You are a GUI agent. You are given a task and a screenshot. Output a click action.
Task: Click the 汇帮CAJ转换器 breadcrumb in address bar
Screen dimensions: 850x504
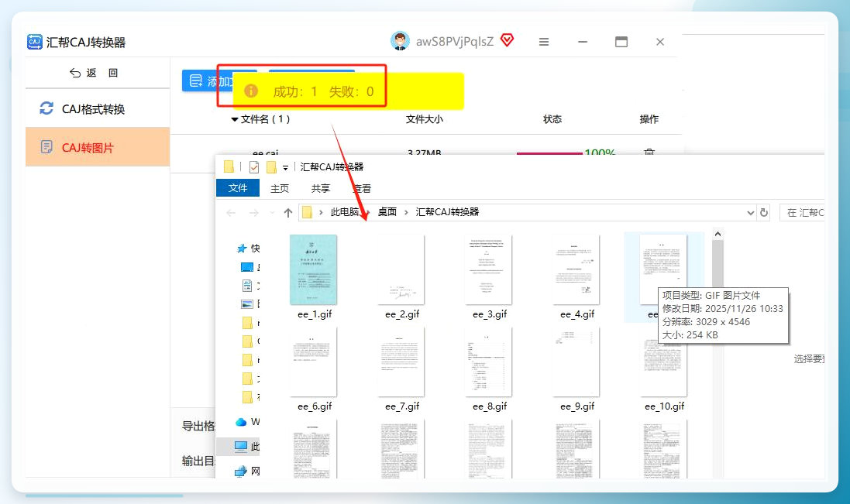point(447,212)
